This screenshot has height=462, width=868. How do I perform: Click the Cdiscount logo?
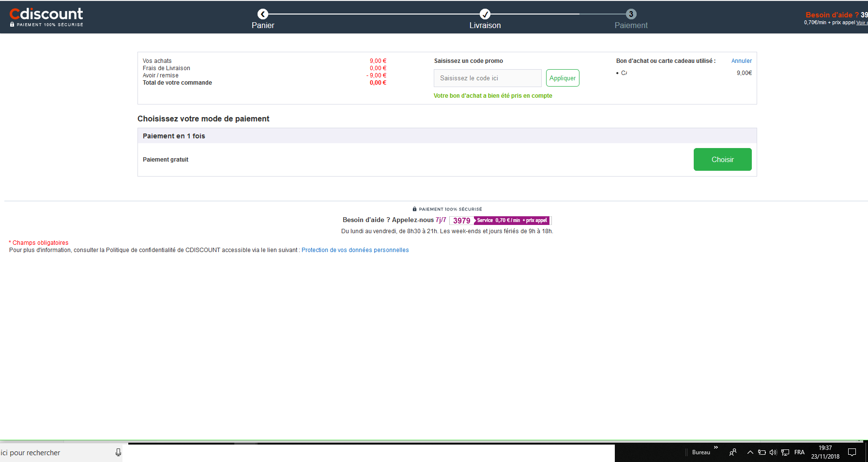coord(46,14)
